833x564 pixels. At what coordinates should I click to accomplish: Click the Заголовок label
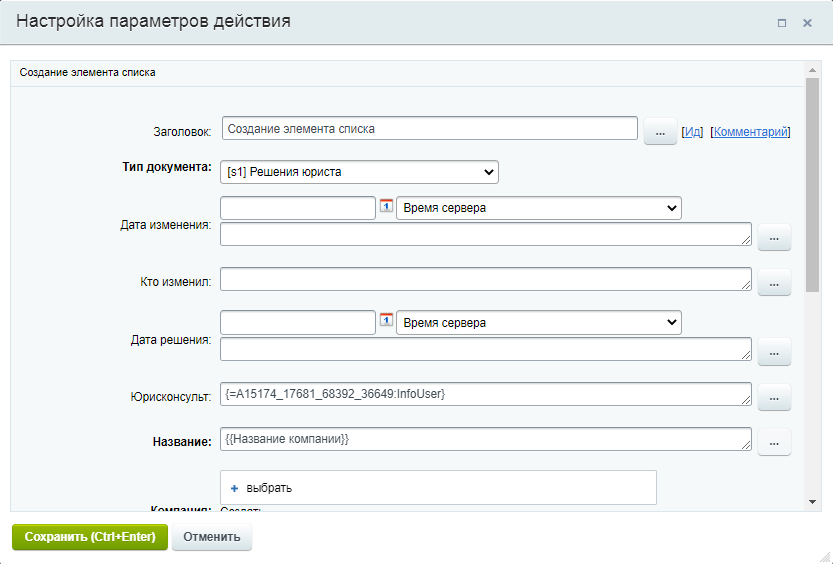tap(182, 132)
